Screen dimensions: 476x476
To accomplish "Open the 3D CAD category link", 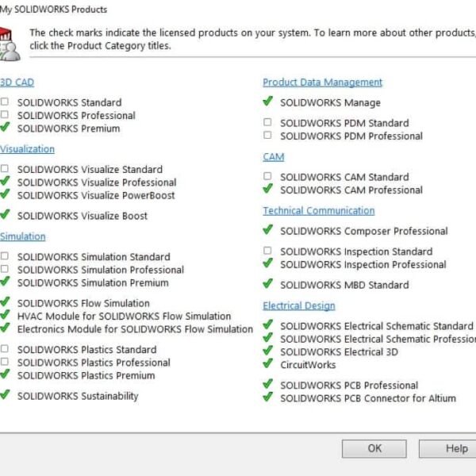I will tap(17, 82).
